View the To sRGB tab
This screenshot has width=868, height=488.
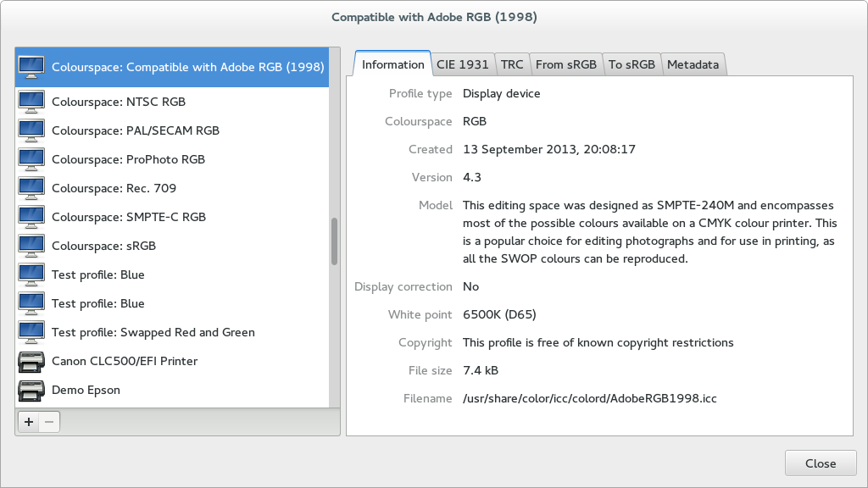pos(632,64)
